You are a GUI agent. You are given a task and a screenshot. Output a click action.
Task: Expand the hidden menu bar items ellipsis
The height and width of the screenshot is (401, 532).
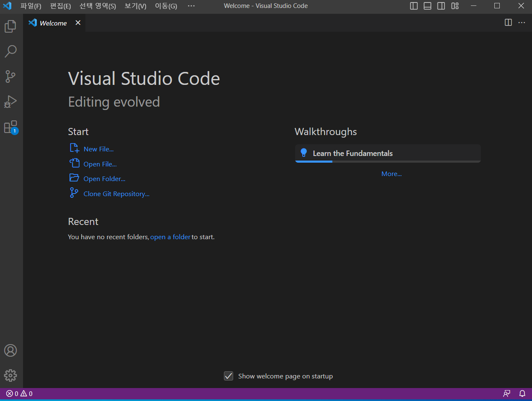(191, 6)
